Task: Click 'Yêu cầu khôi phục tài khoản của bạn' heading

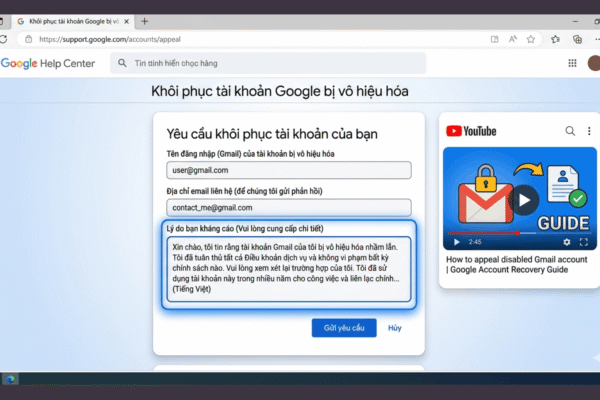Action: tap(272, 134)
